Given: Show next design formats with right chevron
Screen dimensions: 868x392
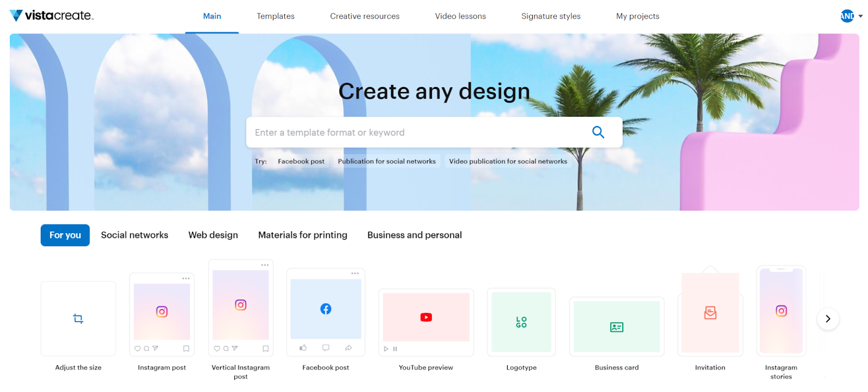Looking at the screenshot, I should pos(828,319).
